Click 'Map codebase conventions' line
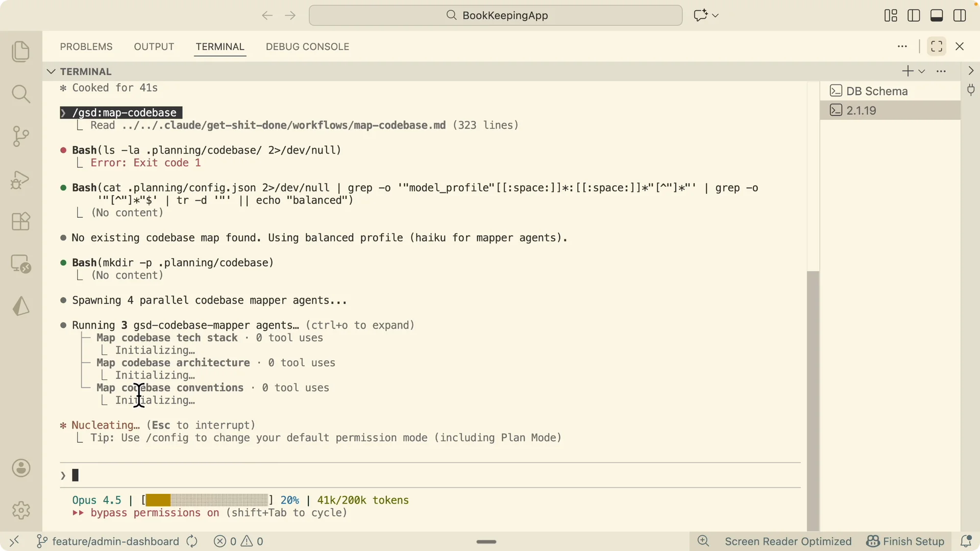 [x=170, y=388]
